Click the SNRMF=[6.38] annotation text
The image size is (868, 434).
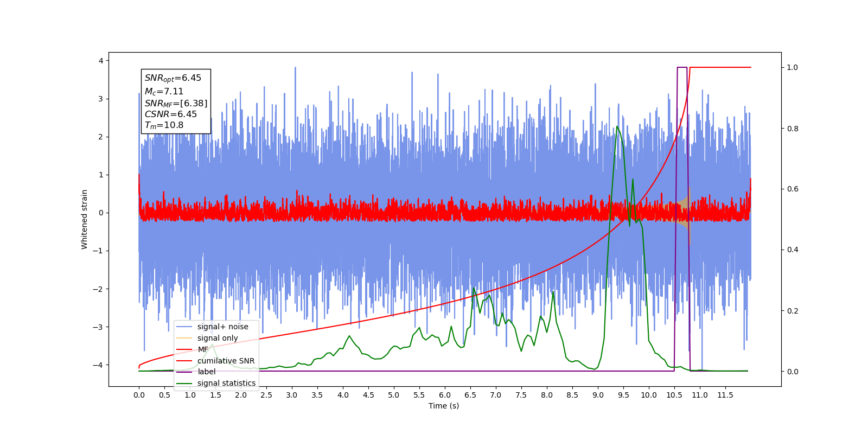coord(176,103)
